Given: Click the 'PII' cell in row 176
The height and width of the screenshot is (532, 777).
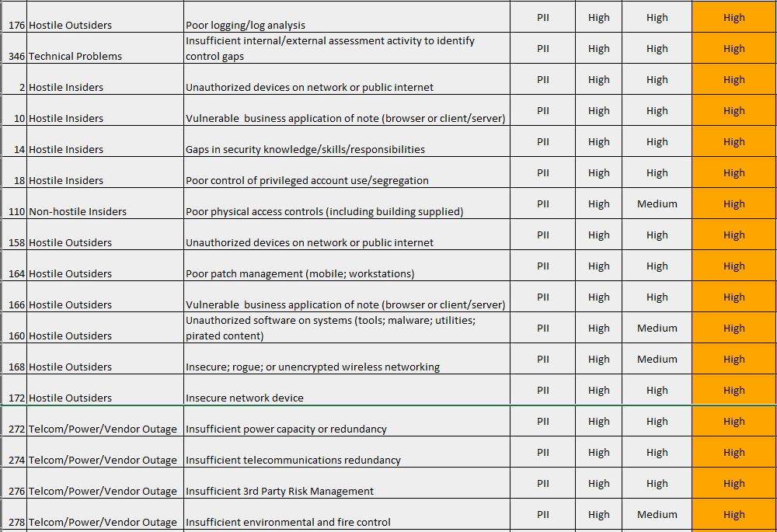Looking at the screenshot, I should click(543, 17).
